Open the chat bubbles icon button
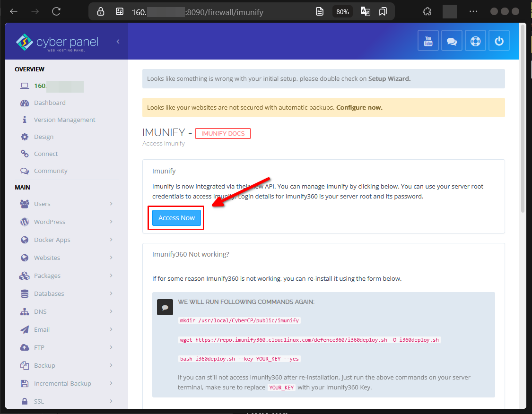The width and height of the screenshot is (532, 414). (x=452, y=40)
